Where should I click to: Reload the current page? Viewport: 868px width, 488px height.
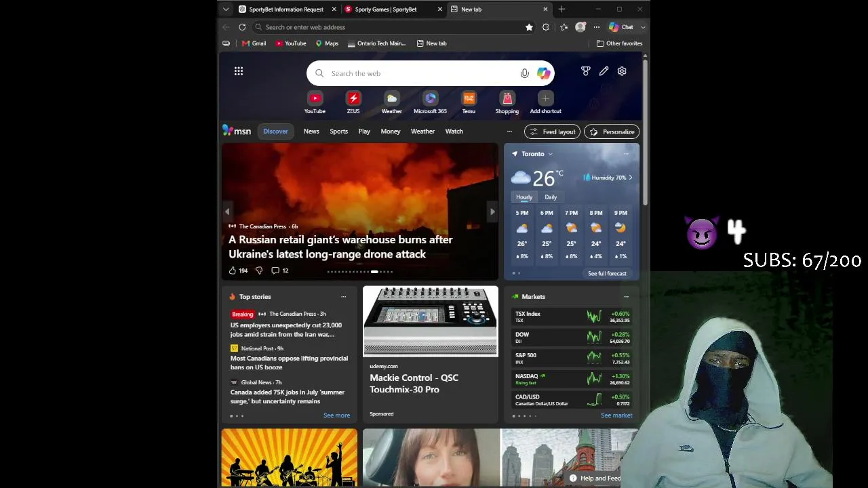pyautogui.click(x=242, y=27)
